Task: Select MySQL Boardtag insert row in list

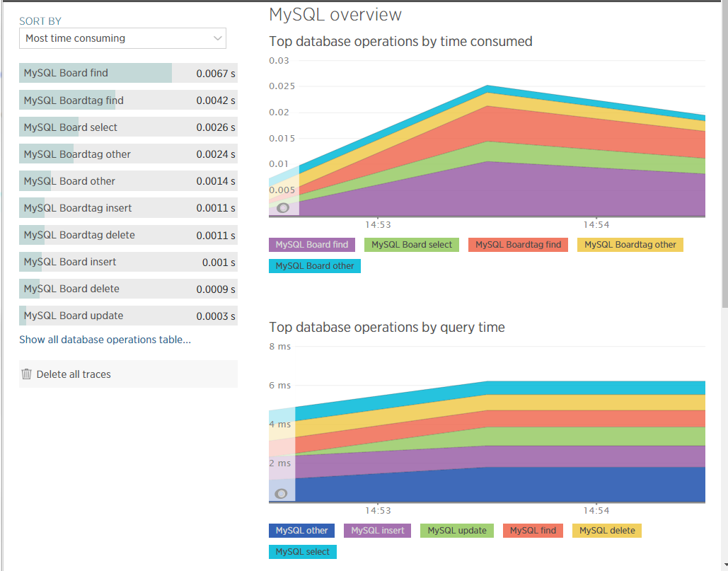Action: [128, 208]
